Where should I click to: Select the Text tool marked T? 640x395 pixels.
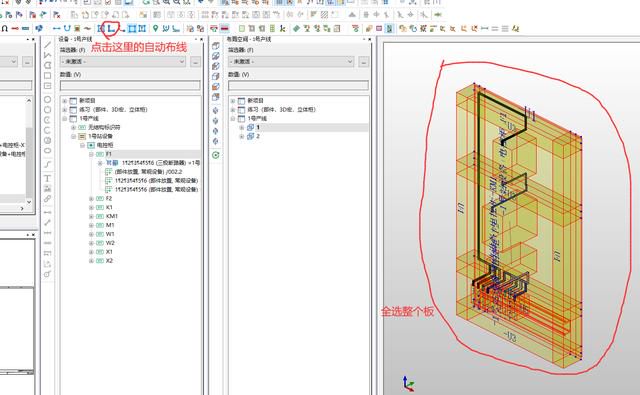(47, 178)
